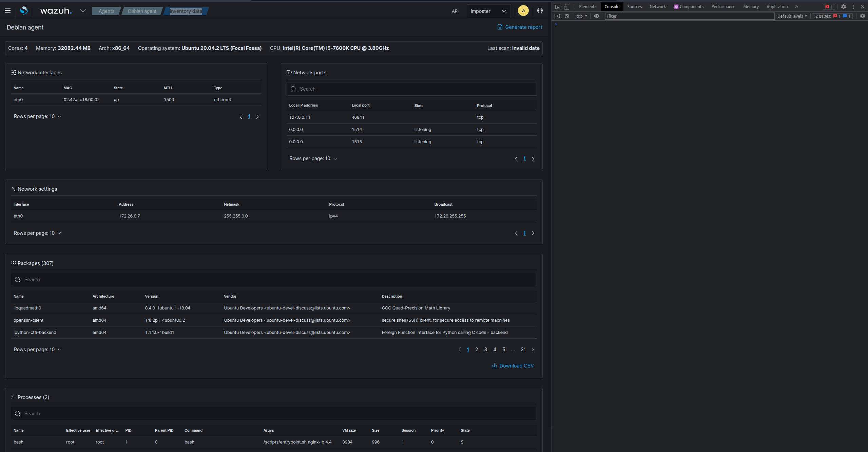The image size is (868, 452).
Task: Open DevTools settings gear
Action: point(844,6)
